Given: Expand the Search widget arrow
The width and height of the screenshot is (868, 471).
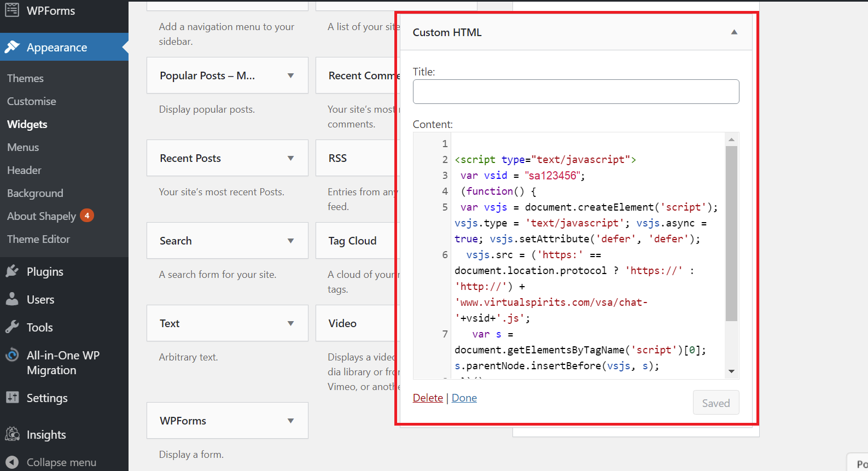Looking at the screenshot, I should click(291, 241).
